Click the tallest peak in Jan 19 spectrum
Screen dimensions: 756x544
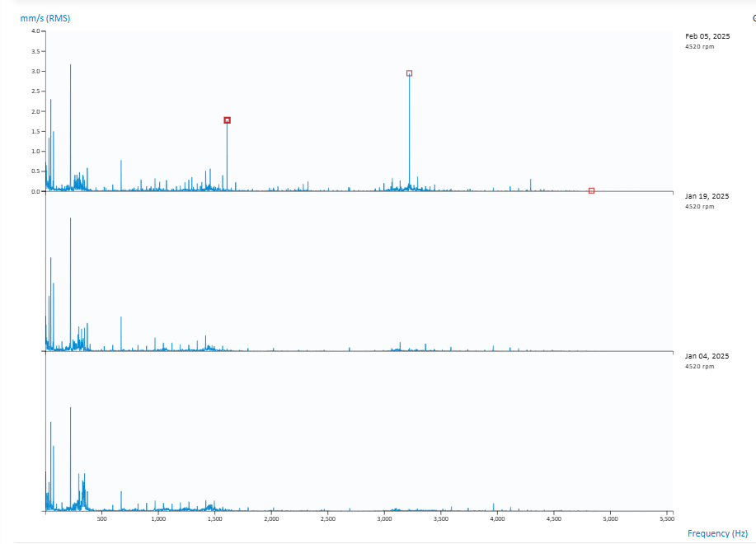tap(70, 219)
